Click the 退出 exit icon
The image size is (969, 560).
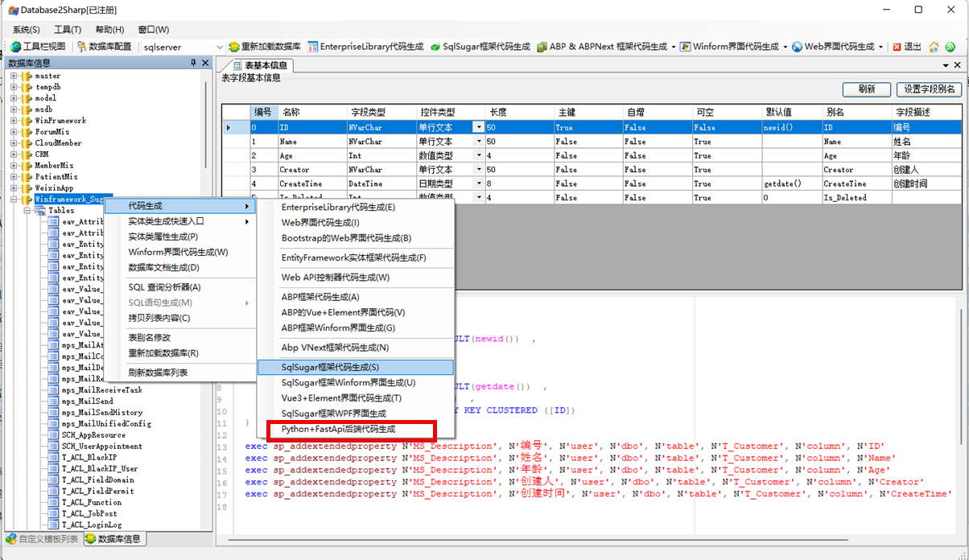(x=897, y=47)
